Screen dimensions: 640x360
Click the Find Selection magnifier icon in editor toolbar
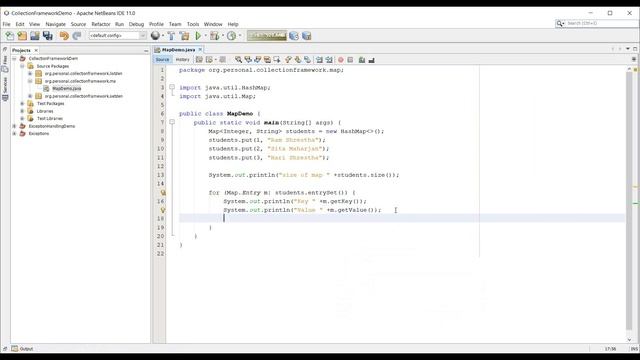click(238, 60)
